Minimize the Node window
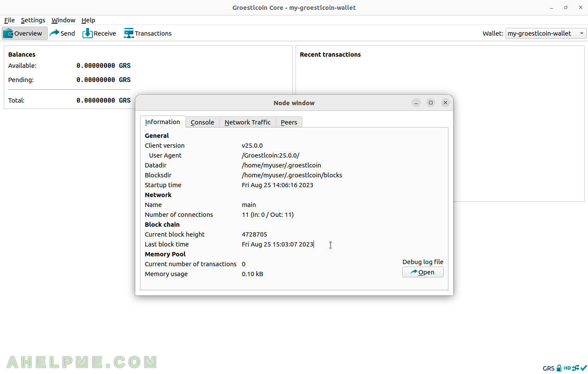This screenshot has width=588, height=374. click(x=416, y=103)
